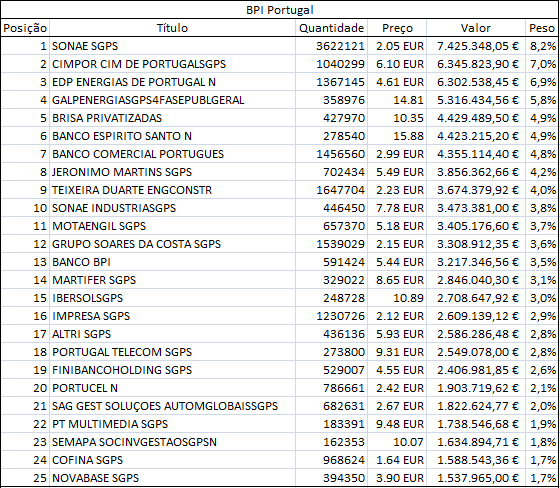Select SAG GEST SOLUÇOES AUTOMGLOBAISSGPS cell
Viewport: 560px width, 488px height.
point(172,406)
